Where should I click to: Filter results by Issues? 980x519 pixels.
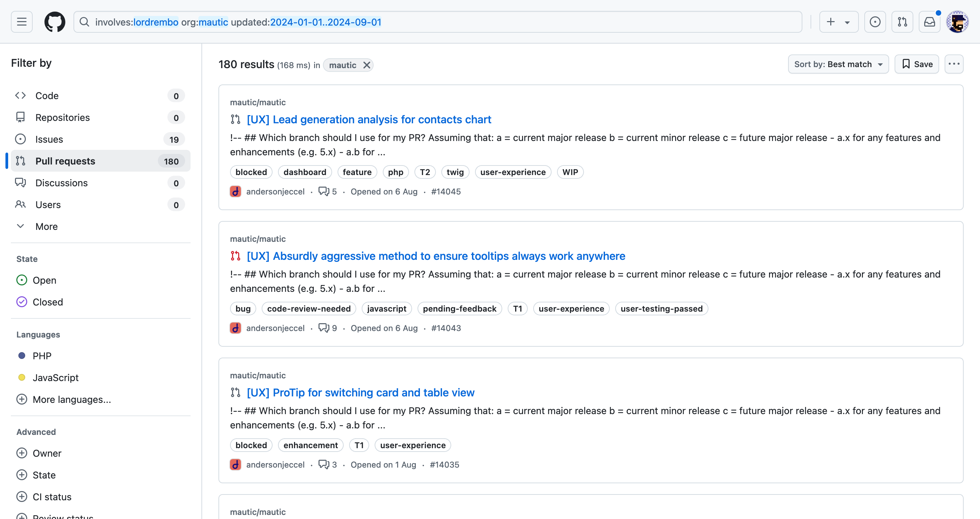pyautogui.click(x=100, y=139)
